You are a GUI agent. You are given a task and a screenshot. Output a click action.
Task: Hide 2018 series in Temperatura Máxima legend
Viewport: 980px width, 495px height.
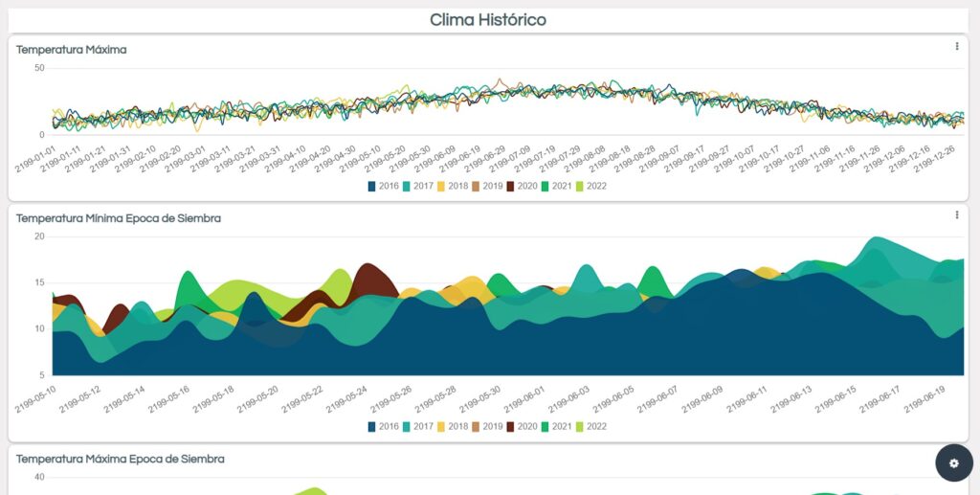tap(453, 186)
